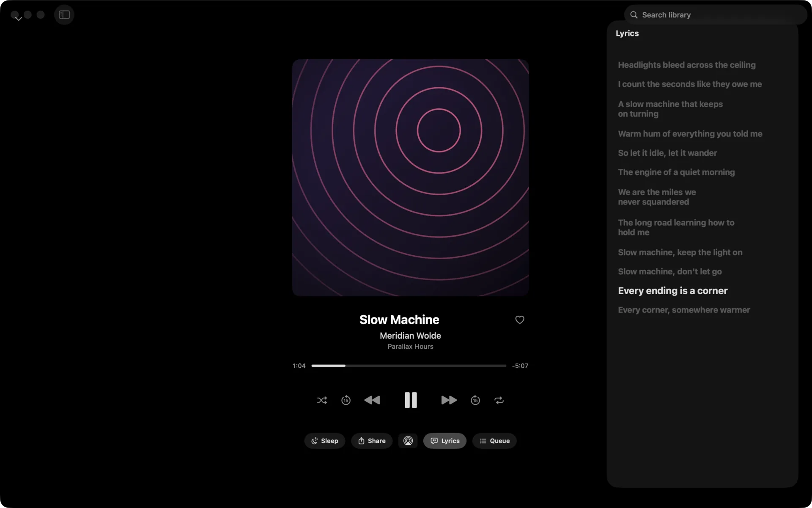Click the remaining time -5:07

520,366
